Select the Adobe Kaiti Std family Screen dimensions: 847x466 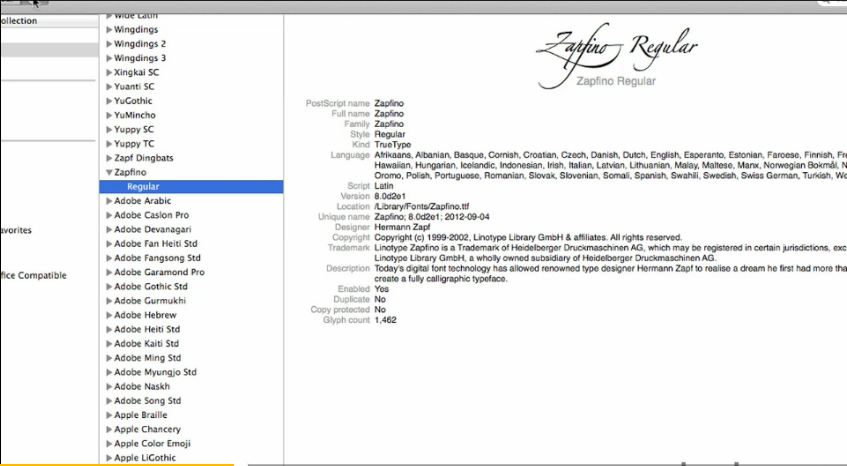pyautogui.click(x=146, y=343)
